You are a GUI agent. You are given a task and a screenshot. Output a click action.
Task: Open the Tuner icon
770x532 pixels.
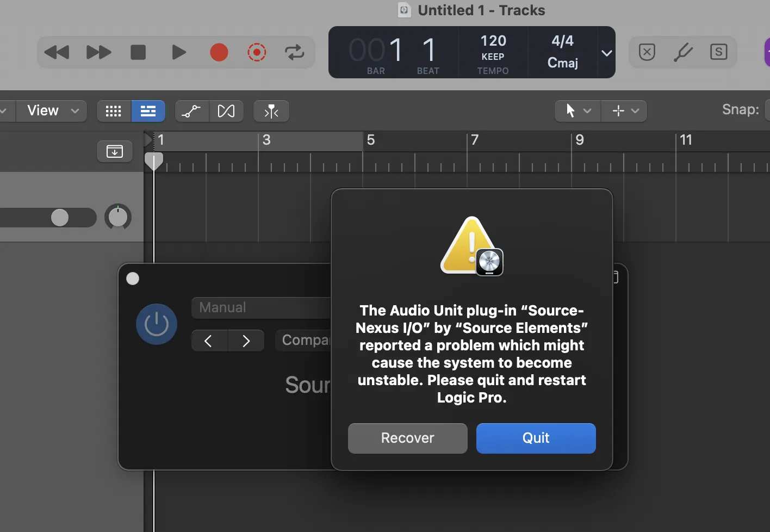coord(683,52)
